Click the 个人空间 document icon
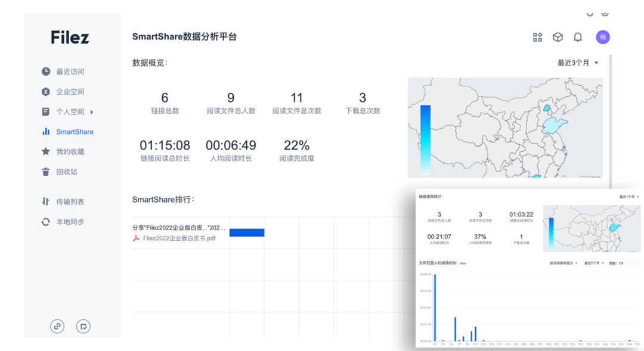644x351 pixels. pyautogui.click(x=45, y=111)
